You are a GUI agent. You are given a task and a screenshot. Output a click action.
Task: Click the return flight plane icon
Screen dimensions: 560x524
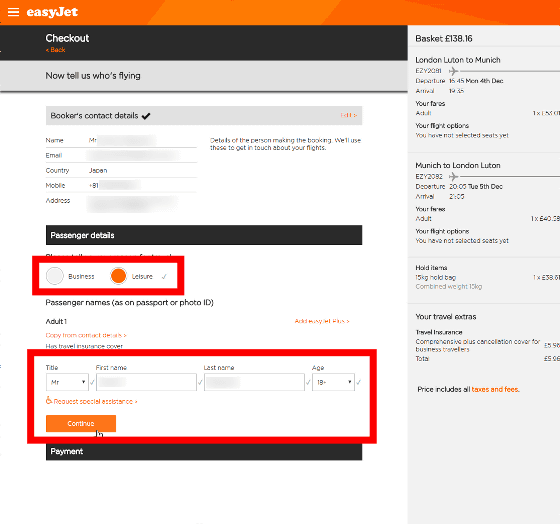tap(453, 176)
